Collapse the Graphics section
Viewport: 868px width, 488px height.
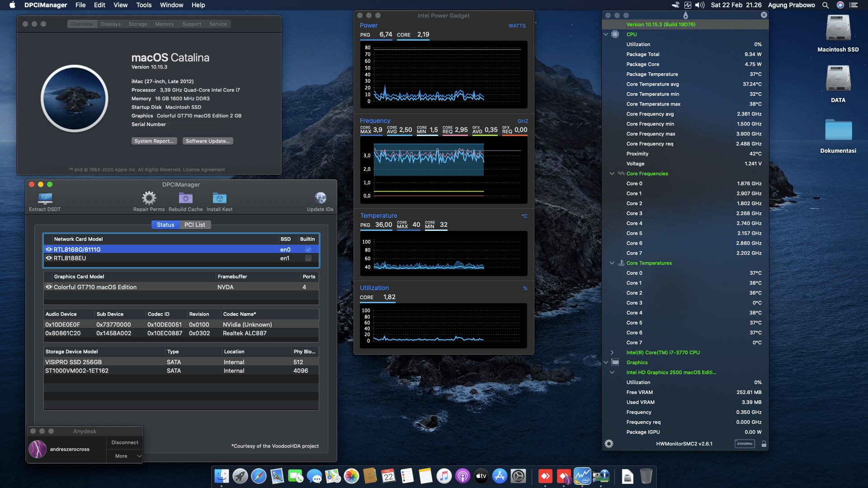click(606, 362)
